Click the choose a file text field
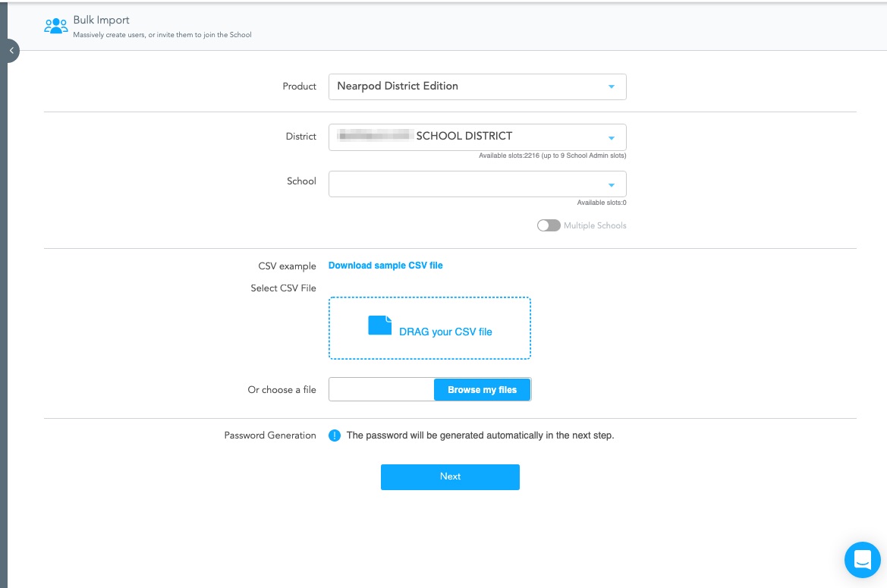The image size is (887, 588). pyautogui.click(x=381, y=390)
